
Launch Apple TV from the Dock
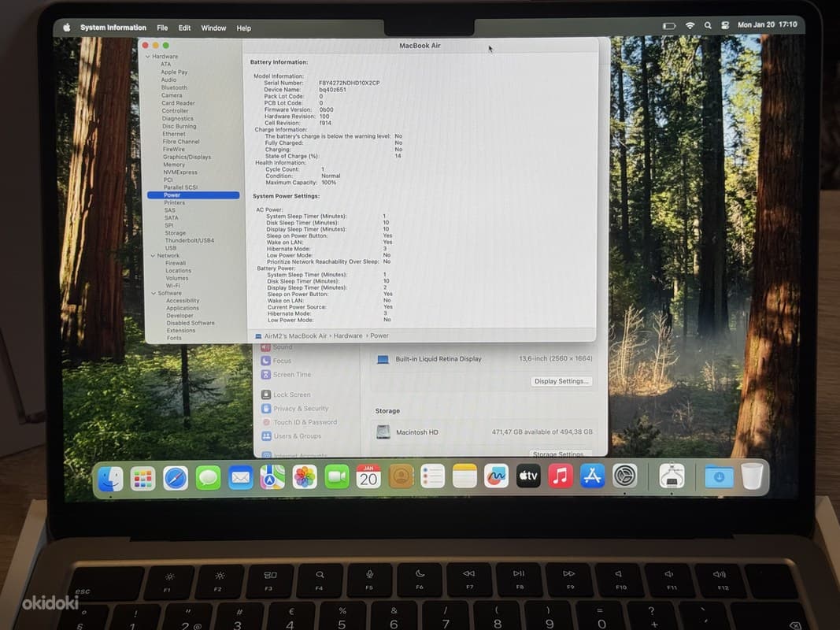point(528,476)
